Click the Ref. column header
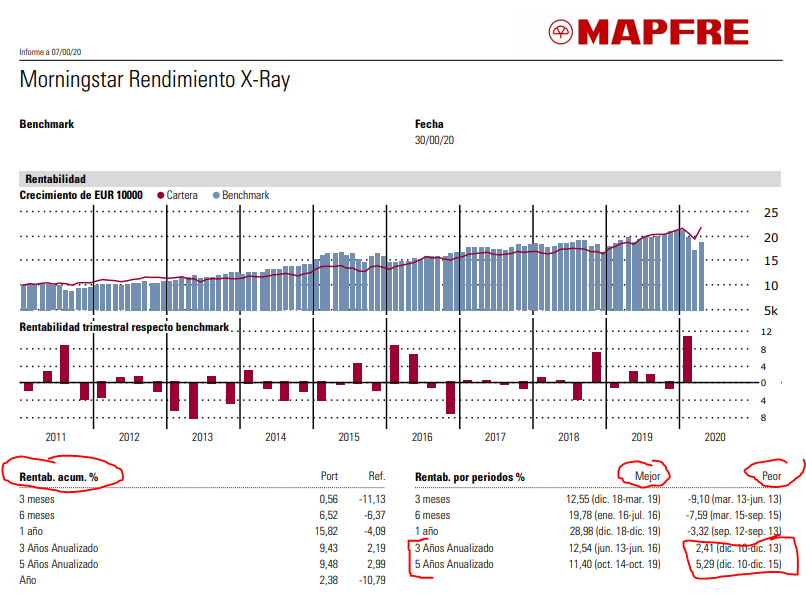The image size is (806, 599). pyautogui.click(x=377, y=476)
